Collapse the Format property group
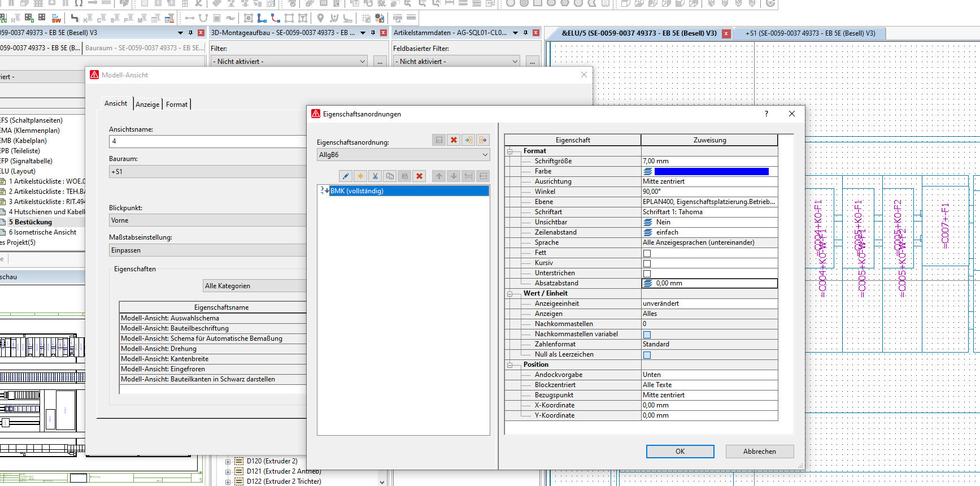Viewport: 980px width, 486px height. tap(510, 151)
